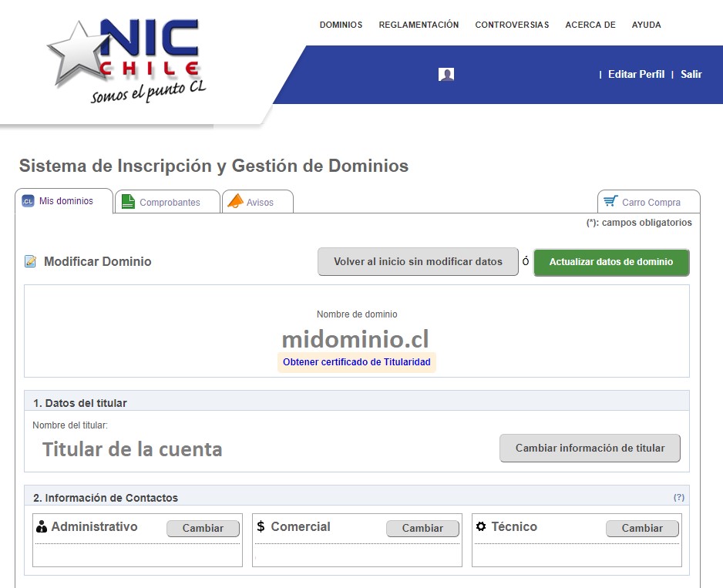723x588 pixels.
Task: Open Obtener certificado de Titularidad link
Action: pos(356,362)
